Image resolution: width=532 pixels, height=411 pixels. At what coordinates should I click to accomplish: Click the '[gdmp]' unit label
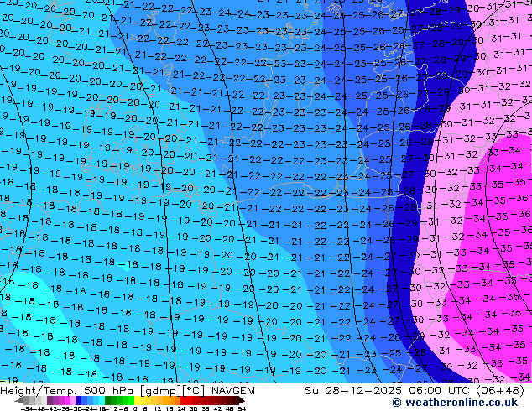[x=161, y=391]
